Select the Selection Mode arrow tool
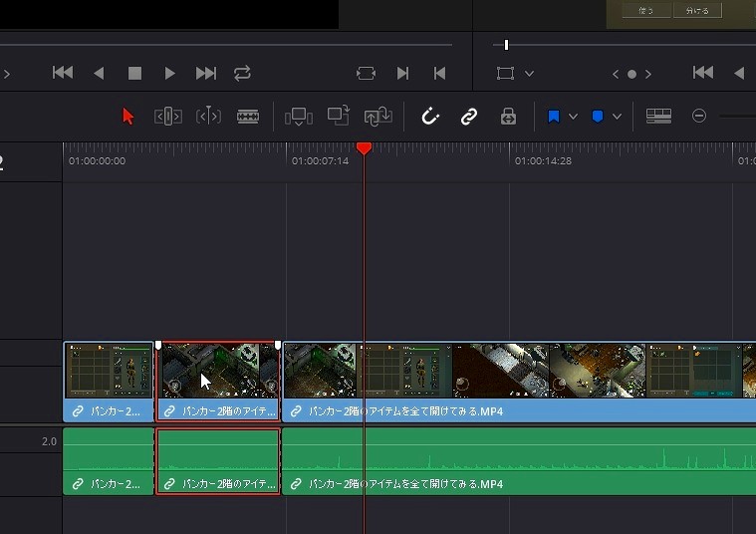The height and width of the screenshot is (534, 756). coord(127,117)
